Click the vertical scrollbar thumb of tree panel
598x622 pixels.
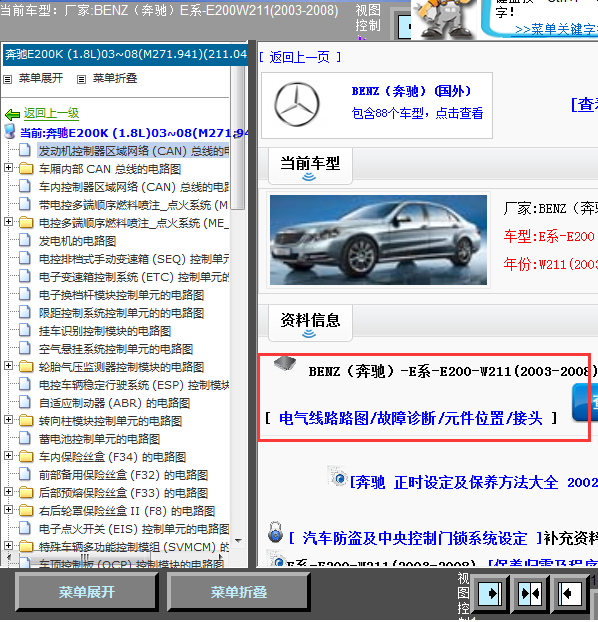click(238, 137)
